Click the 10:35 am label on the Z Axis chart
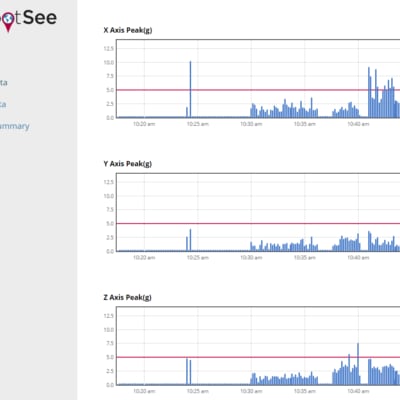 click(305, 391)
